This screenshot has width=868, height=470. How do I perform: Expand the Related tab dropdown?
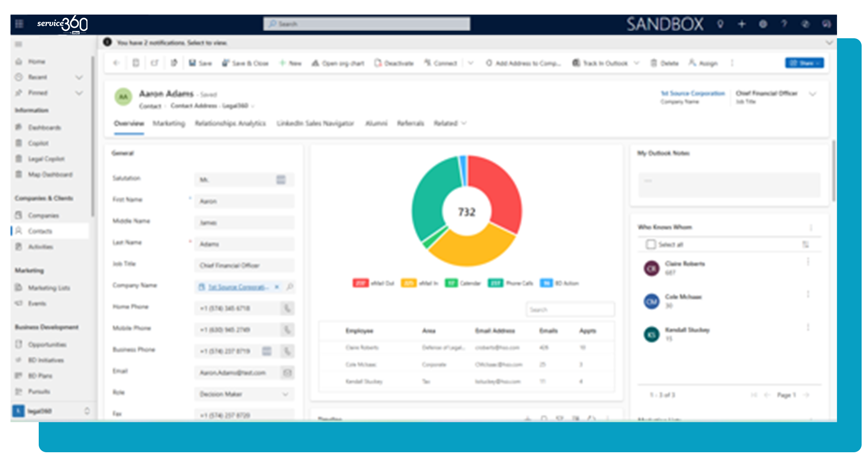coord(463,123)
